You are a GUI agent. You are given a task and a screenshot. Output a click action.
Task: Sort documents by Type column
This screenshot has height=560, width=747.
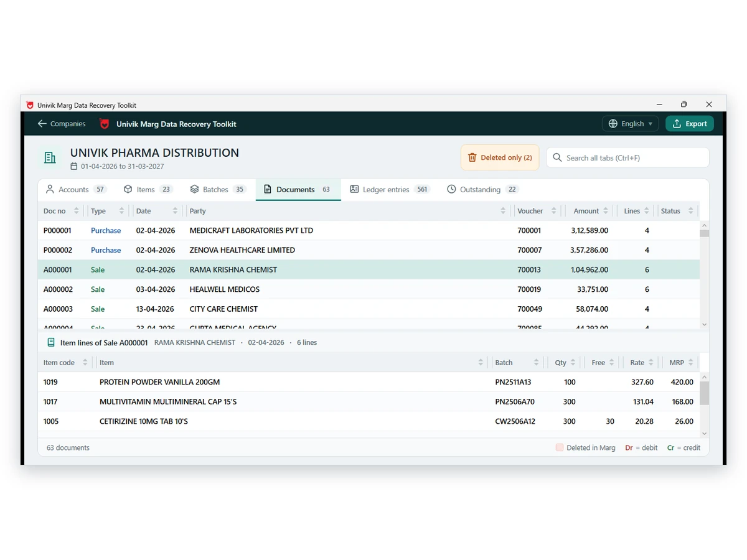[108, 211]
